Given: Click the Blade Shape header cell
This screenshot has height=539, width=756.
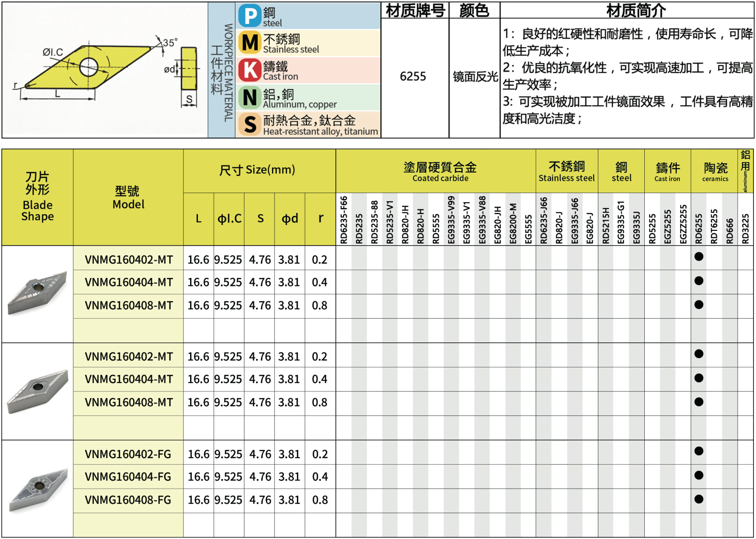Looking at the screenshot, I should (x=38, y=197).
